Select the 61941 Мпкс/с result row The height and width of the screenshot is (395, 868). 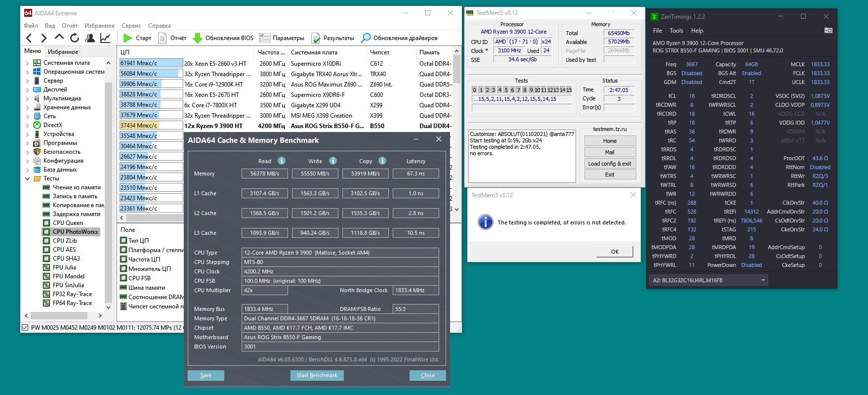click(x=285, y=63)
